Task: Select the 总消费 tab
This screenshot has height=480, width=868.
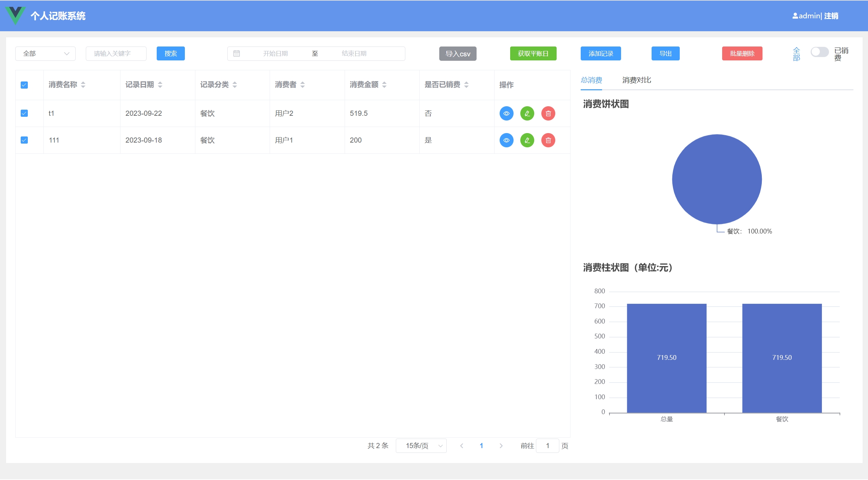Action: tap(591, 80)
